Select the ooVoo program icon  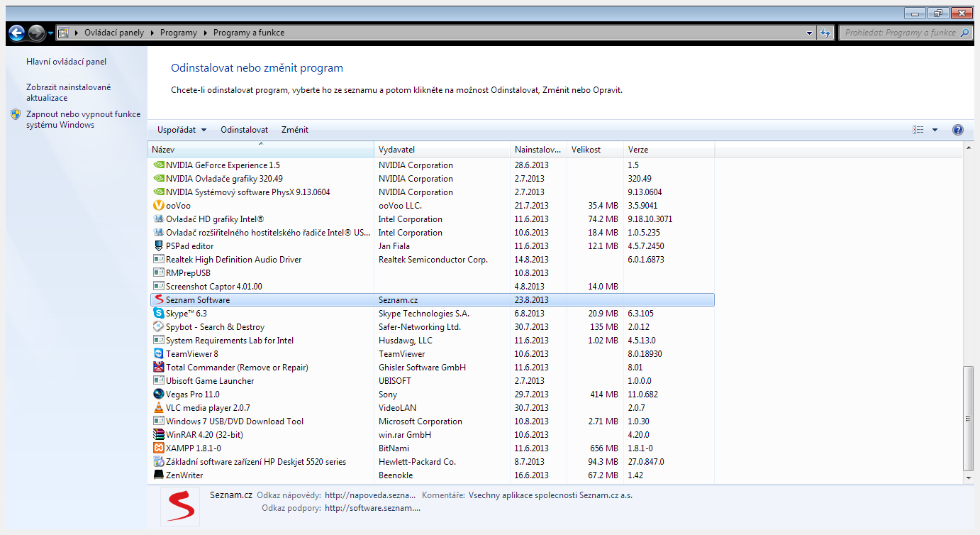coord(159,206)
